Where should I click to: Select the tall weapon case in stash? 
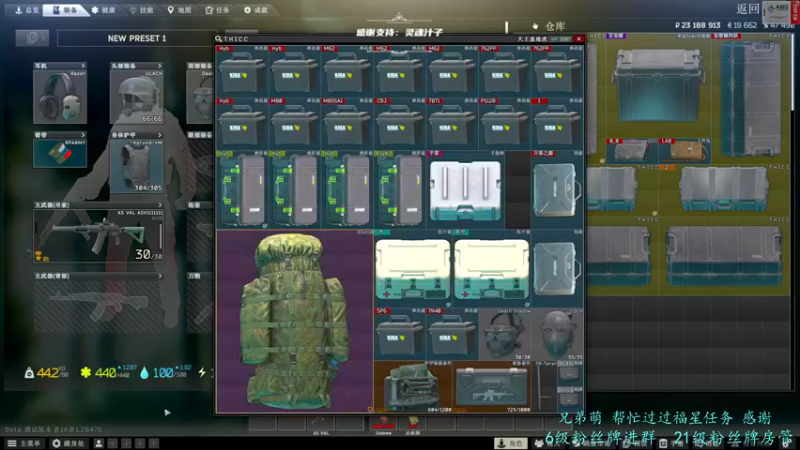point(751,98)
